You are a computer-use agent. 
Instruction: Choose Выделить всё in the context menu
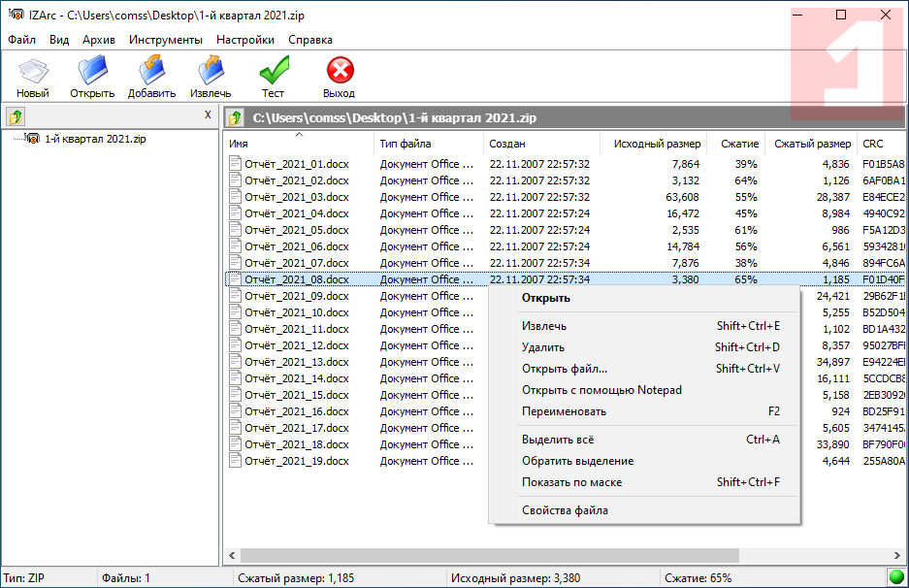[x=644, y=440]
